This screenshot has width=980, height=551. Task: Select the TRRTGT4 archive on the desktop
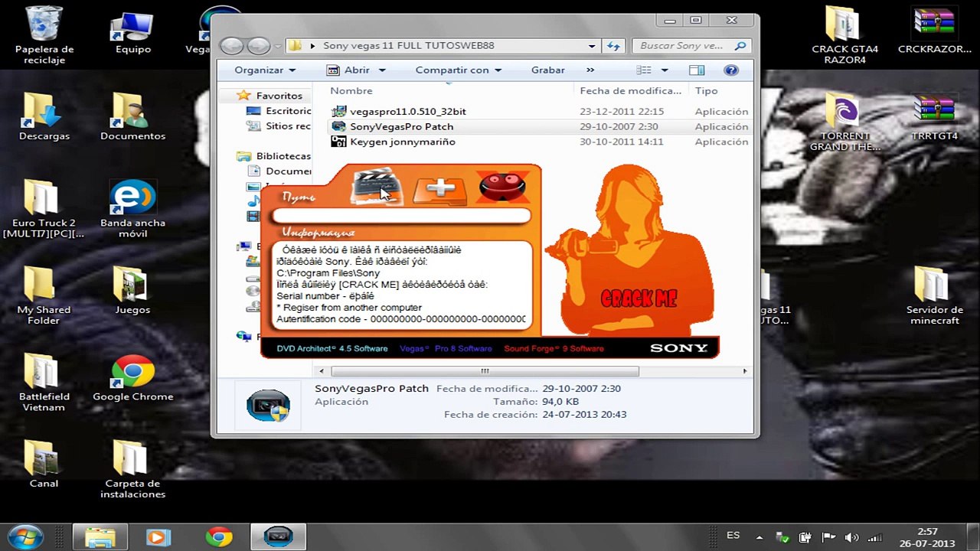(x=934, y=116)
